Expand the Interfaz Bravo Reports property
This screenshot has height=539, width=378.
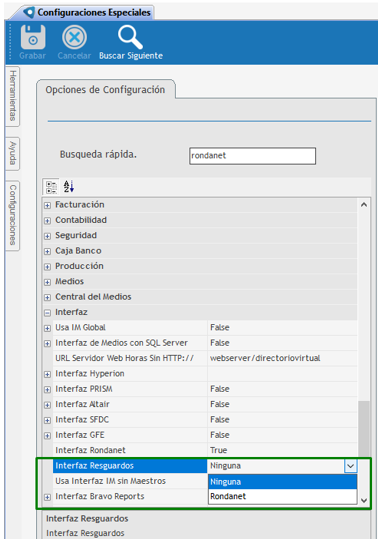pos(47,497)
